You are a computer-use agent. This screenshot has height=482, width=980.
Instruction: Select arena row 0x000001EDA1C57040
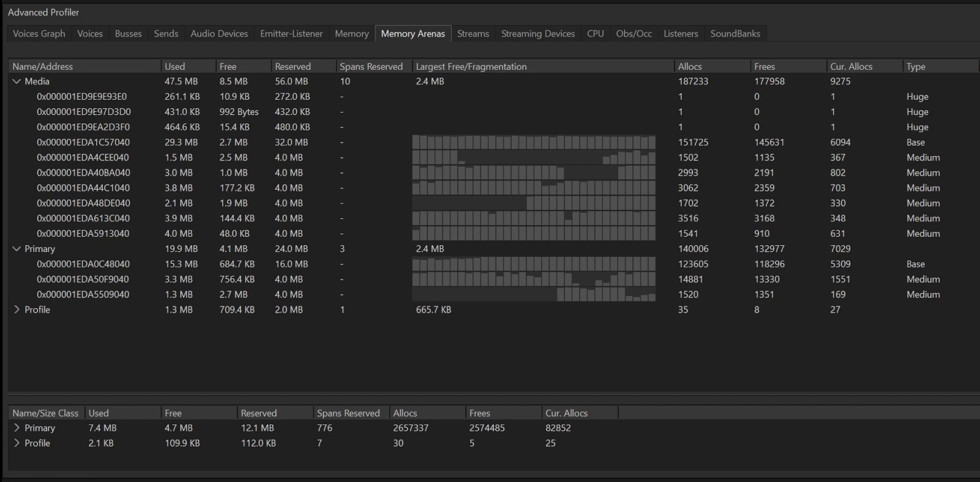pyautogui.click(x=83, y=143)
